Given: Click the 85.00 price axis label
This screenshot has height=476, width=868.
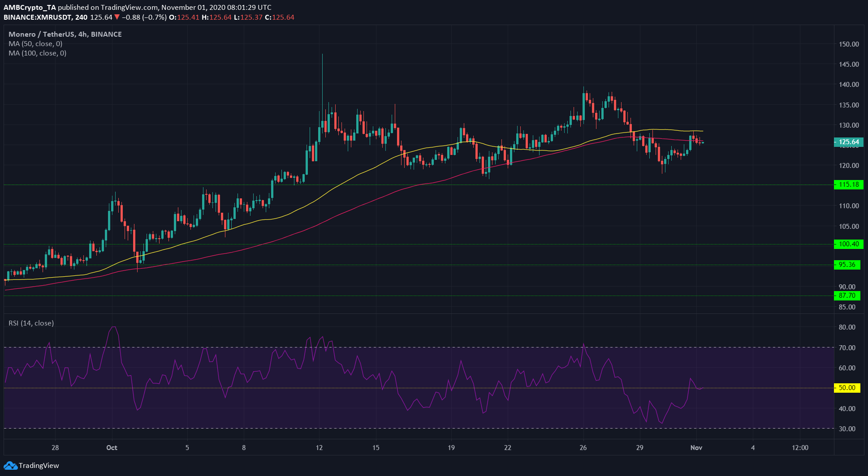Looking at the screenshot, I should pyautogui.click(x=847, y=307).
